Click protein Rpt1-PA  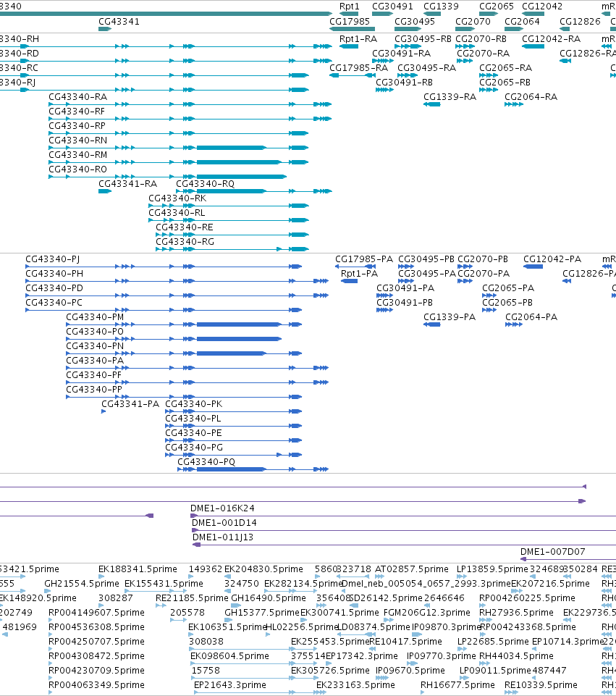pyautogui.click(x=359, y=274)
